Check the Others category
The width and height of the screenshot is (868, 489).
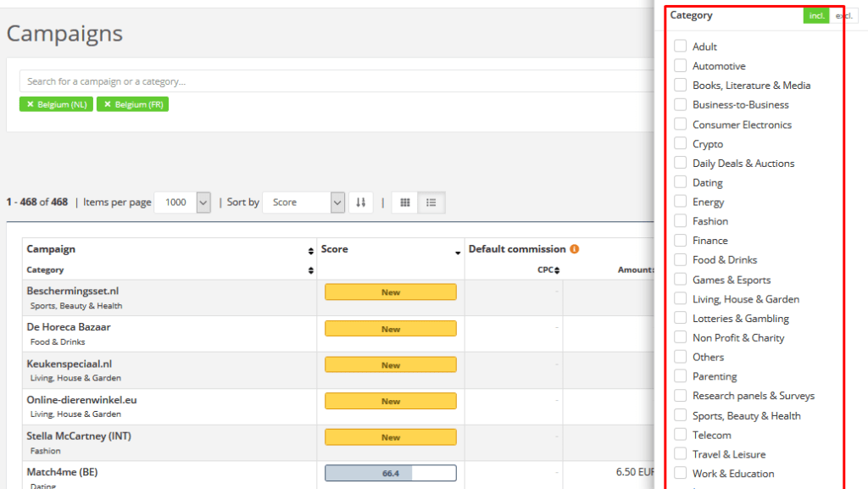pyautogui.click(x=681, y=357)
